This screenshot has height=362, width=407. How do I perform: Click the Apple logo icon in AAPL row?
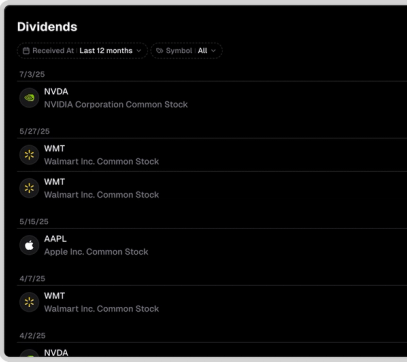pyautogui.click(x=29, y=245)
